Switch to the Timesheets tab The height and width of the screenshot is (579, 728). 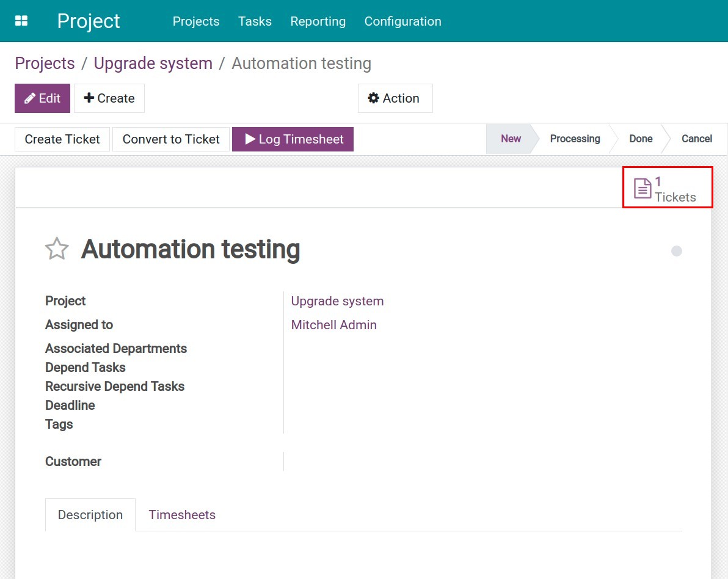coord(182,515)
